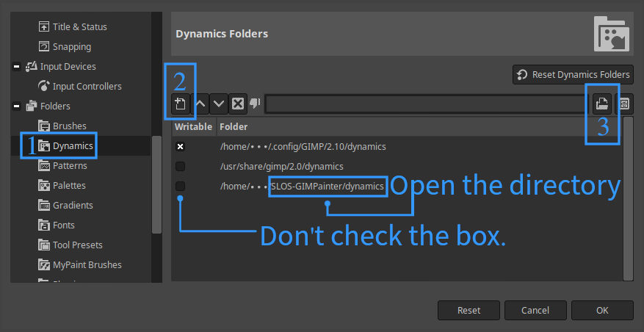The width and height of the screenshot is (644, 332).
Task: Collapse the Input Devices tree section
Action: (x=17, y=67)
